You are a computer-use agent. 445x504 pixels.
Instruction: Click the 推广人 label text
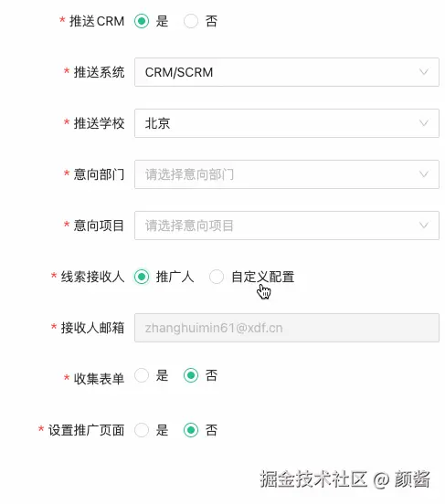coord(175,277)
